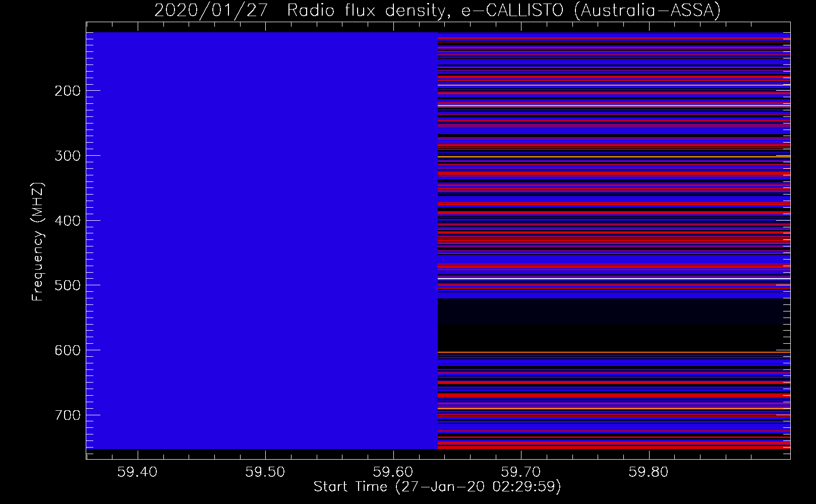Select the 500 frequency tick label
816x504 pixels.
tap(68, 285)
